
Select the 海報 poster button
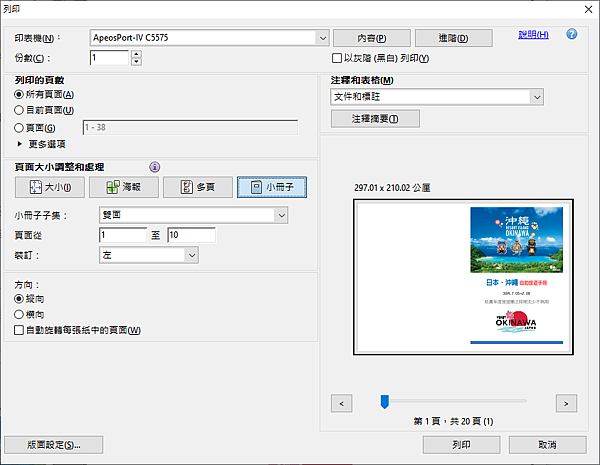point(124,187)
